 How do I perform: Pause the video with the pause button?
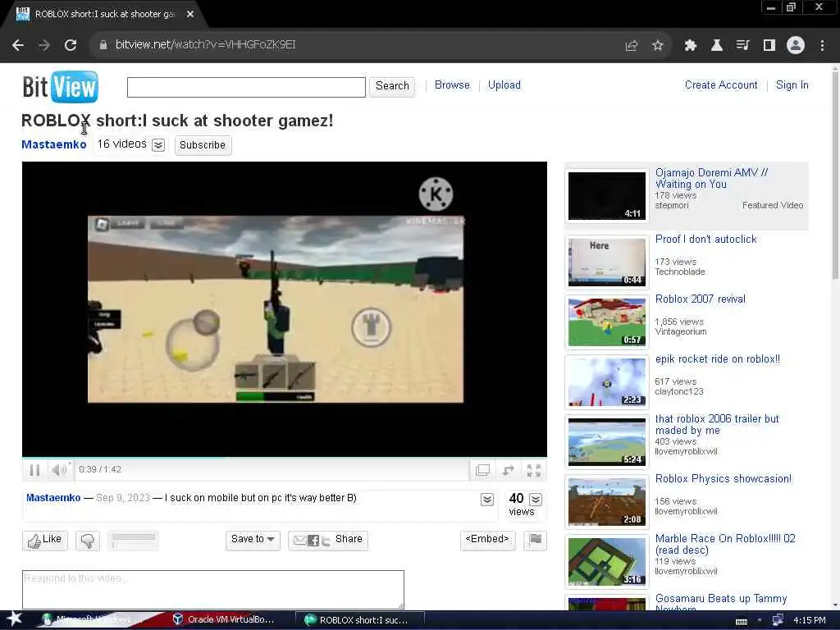(x=34, y=470)
